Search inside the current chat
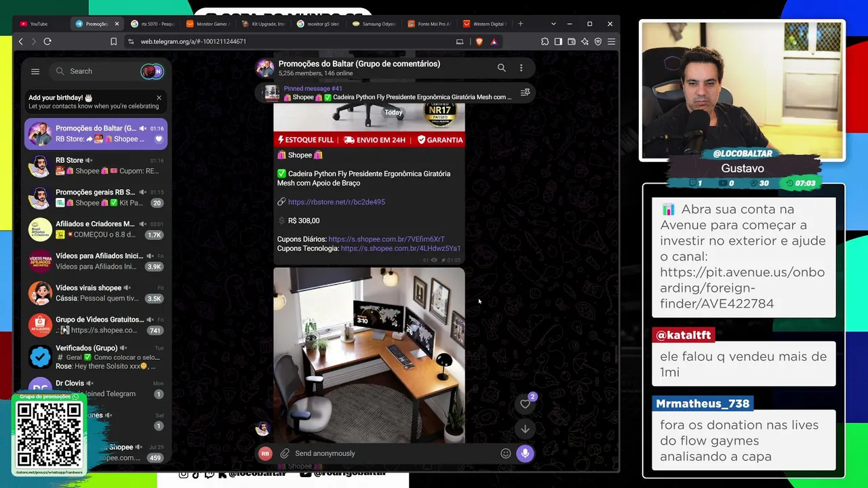Screen dimensions: 868x488 click(502, 68)
